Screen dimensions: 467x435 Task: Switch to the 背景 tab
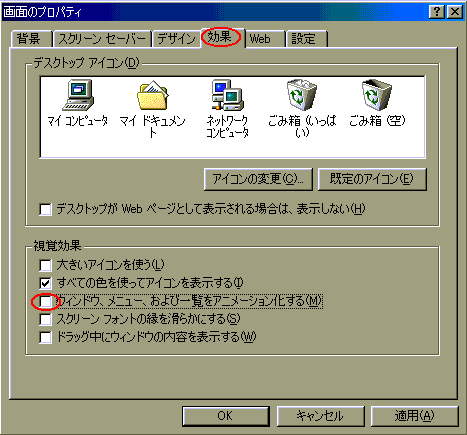(x=31, y=39)
